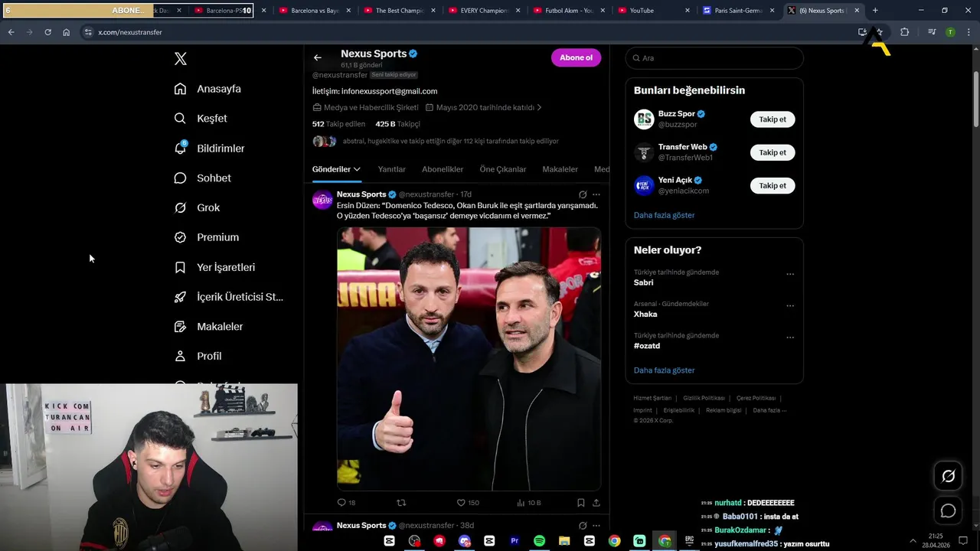
Task: Open a new browser tab
Action: coord(875,11)
